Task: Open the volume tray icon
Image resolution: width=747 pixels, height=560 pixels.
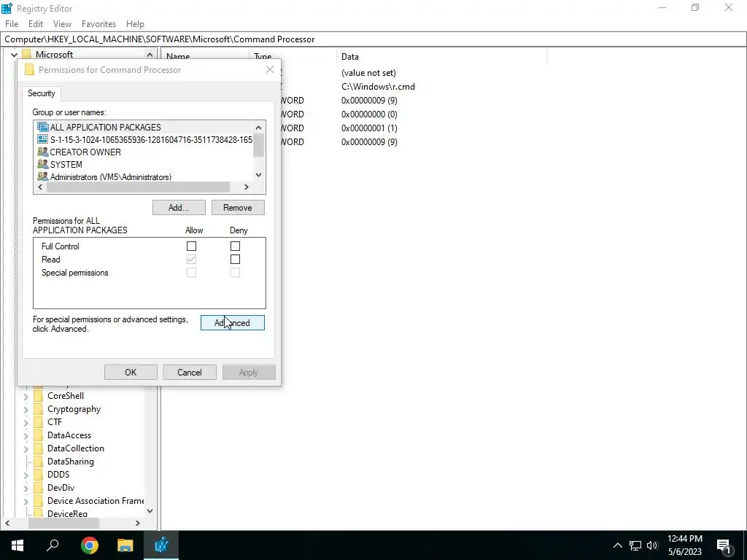Action: point(652,545)
